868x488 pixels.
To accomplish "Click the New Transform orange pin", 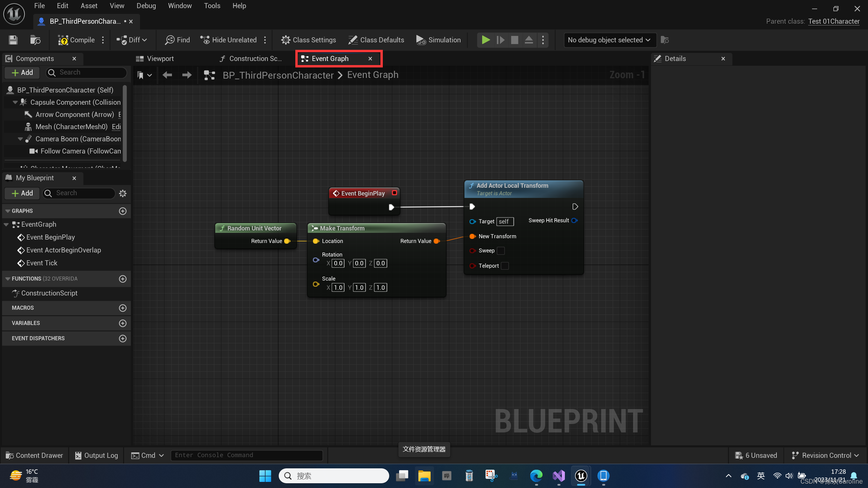I will tap(472, 236).
